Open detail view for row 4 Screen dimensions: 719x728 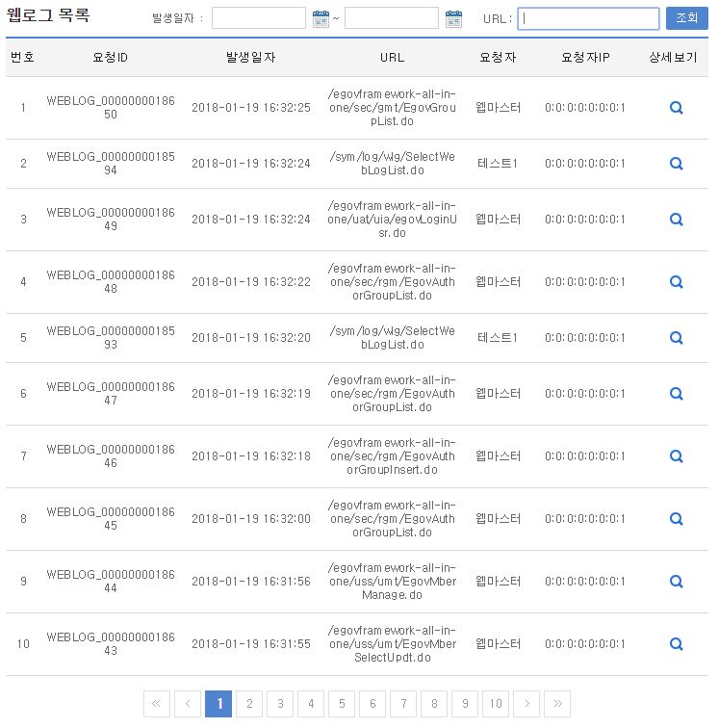[676, 282]
